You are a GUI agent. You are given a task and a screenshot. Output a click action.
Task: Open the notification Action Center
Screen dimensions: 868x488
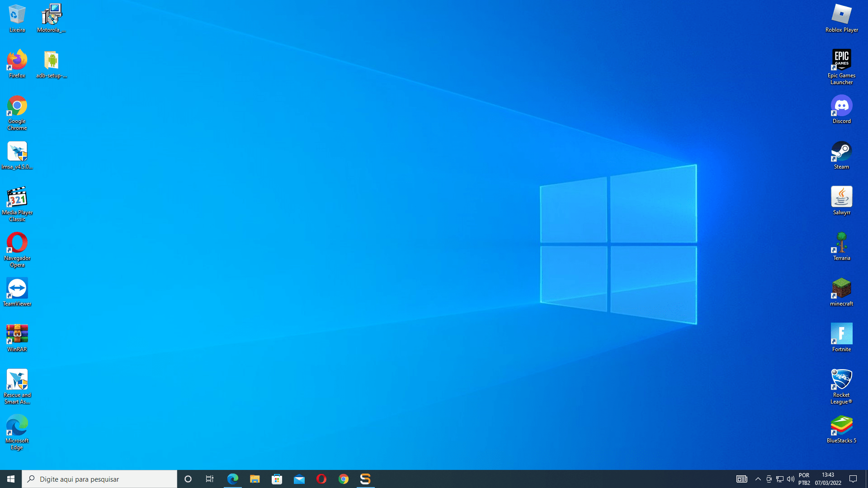(x=854, y=479)
